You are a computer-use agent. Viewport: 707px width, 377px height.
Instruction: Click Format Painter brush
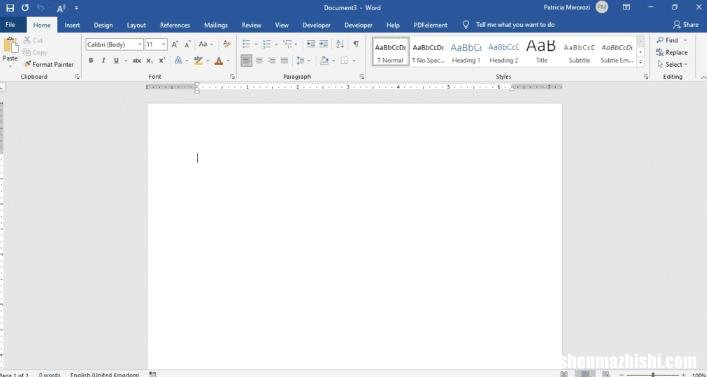pyautogui.click(x=49, y=64)
